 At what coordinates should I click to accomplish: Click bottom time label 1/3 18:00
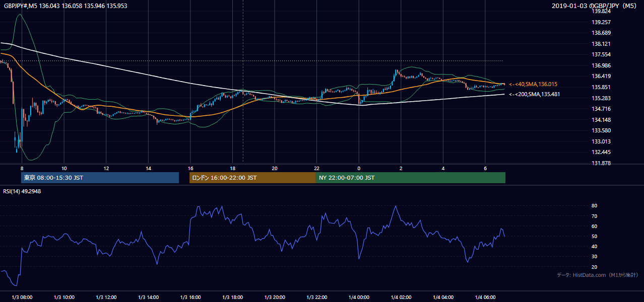click(x=232, y=297)
